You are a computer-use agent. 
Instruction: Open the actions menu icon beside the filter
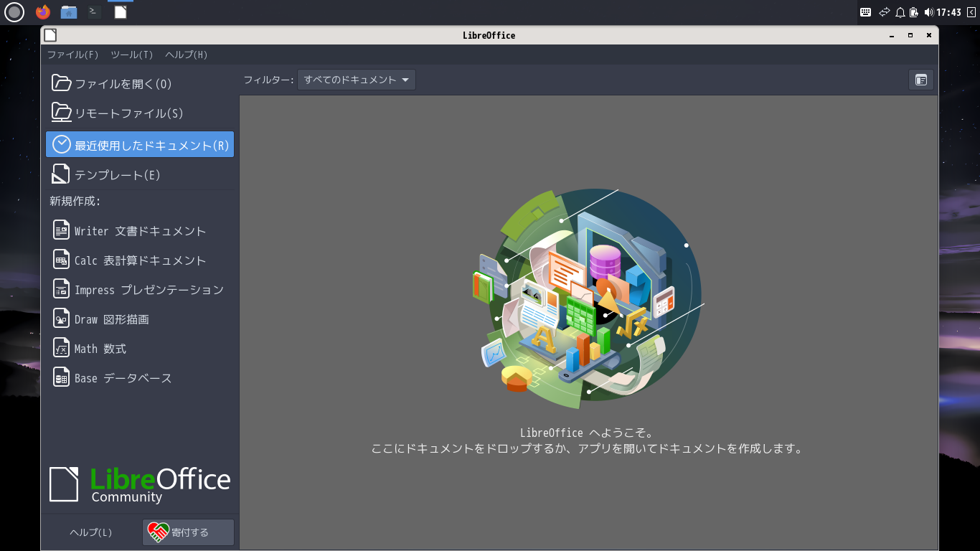coord(921,80)
